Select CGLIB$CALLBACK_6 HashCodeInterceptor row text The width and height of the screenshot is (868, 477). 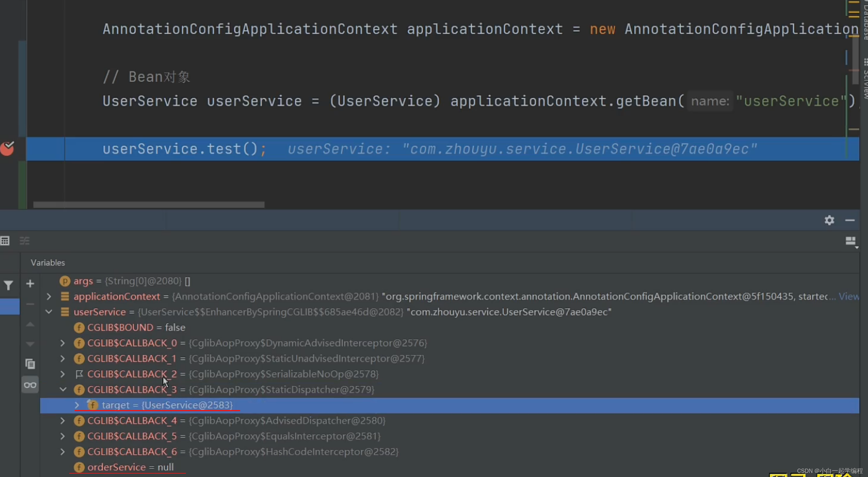[x=243, y=452]
